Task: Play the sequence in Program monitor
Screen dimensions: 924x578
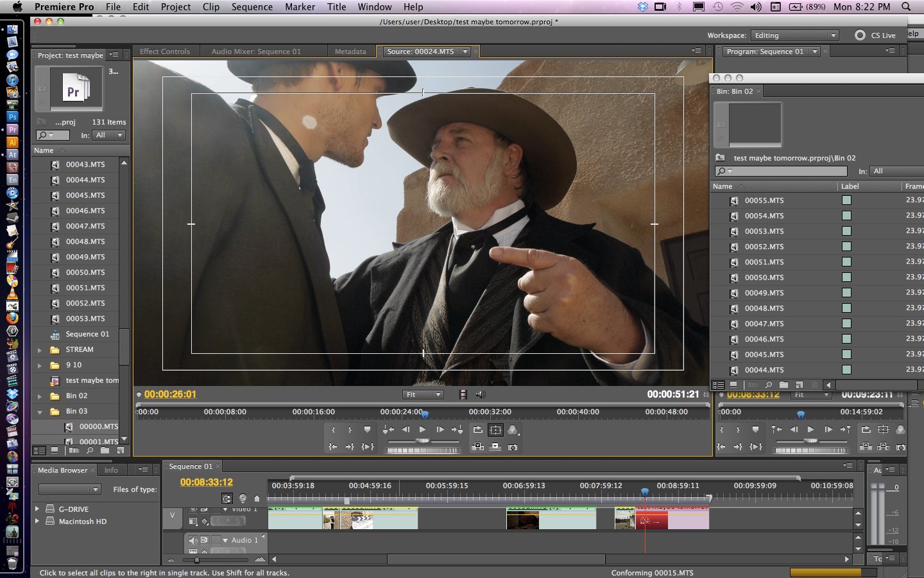Action: tap(810, 430)
